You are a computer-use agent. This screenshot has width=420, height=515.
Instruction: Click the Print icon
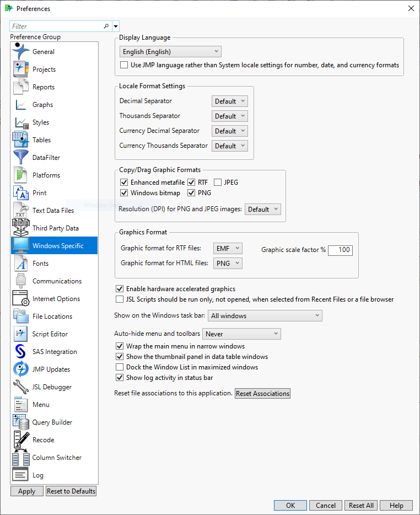click(x=21, y=192)
